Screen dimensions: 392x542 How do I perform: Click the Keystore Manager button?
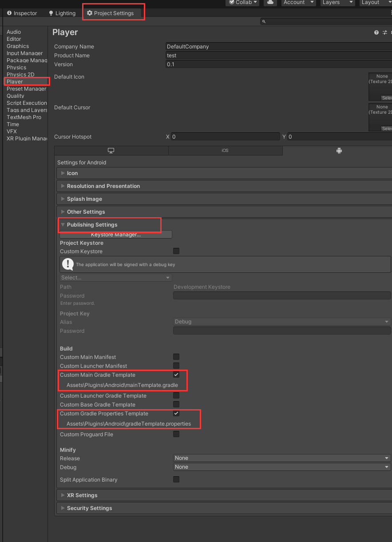click(x=116, y=235)
